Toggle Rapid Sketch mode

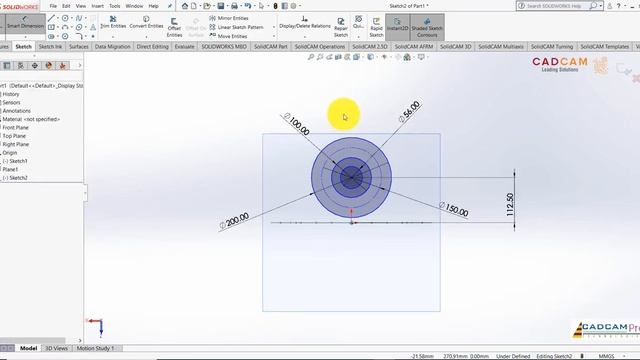pyautogui.click(x=376, y=27)
